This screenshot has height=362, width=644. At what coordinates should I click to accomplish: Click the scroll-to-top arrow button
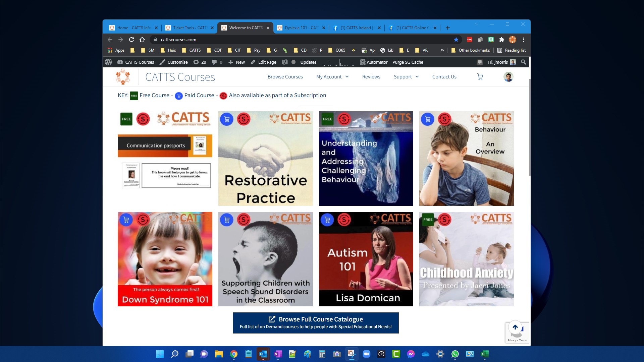[515, 327]
